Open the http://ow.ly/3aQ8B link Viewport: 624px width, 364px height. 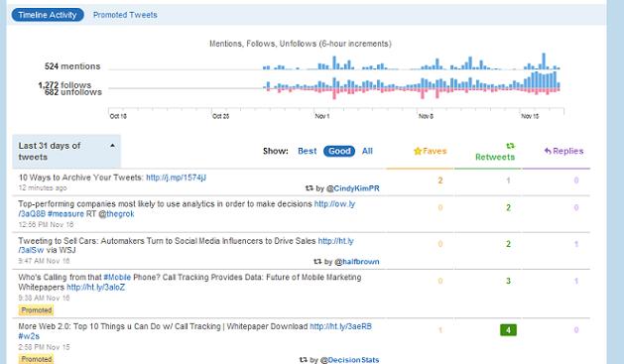pyautogui.click(x=334, y=204)
